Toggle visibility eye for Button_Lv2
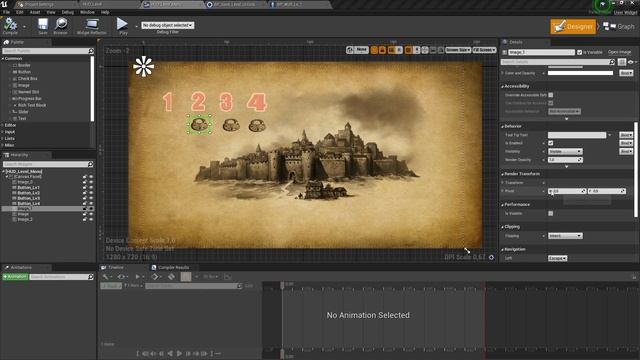The width and height of the screenshot is (640, 360). pyautogui.click(x=91, y=193)
